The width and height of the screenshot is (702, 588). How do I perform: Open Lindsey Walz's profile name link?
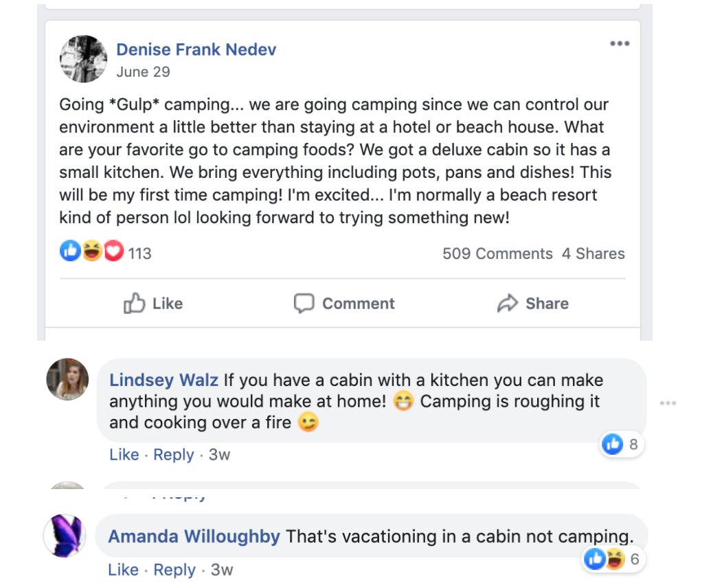[163, 380]
